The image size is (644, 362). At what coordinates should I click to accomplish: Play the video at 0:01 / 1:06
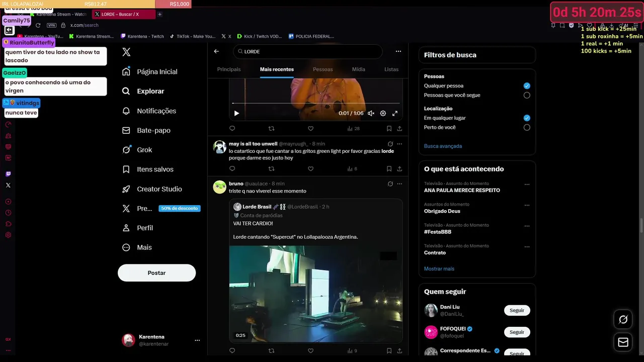tap(236, 113)
